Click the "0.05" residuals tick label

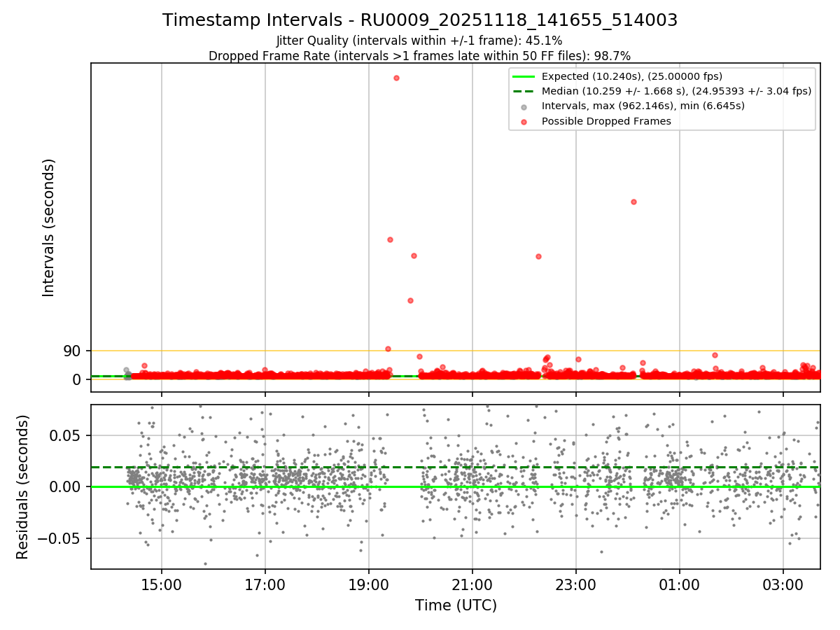click(x=66, y=435)
